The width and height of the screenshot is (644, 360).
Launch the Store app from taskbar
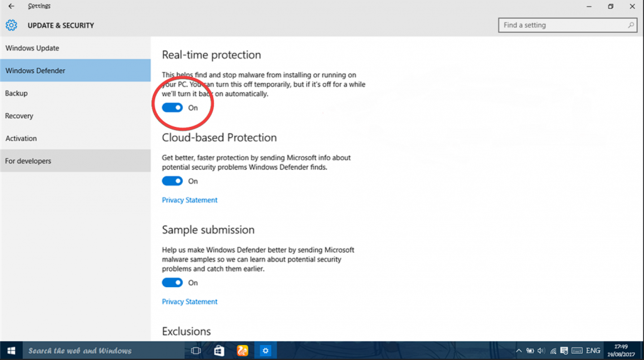click(219, 351)
